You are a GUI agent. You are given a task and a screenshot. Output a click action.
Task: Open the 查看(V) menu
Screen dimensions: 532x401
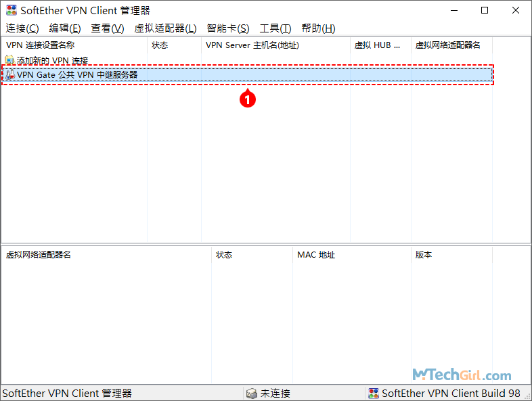[108, 28]
